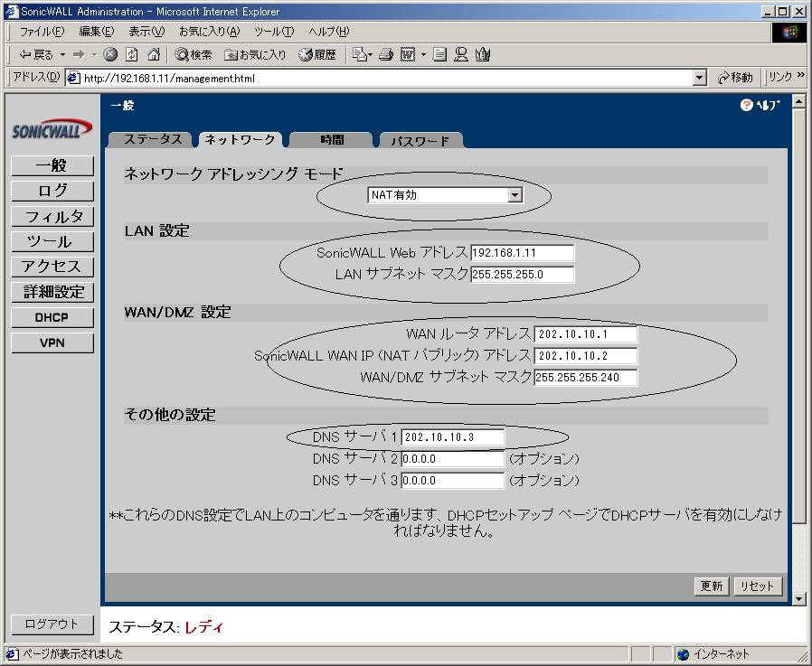Click the Edit with Word icon
The height and width of the screenshot is (666, 812).
(408, 54)
